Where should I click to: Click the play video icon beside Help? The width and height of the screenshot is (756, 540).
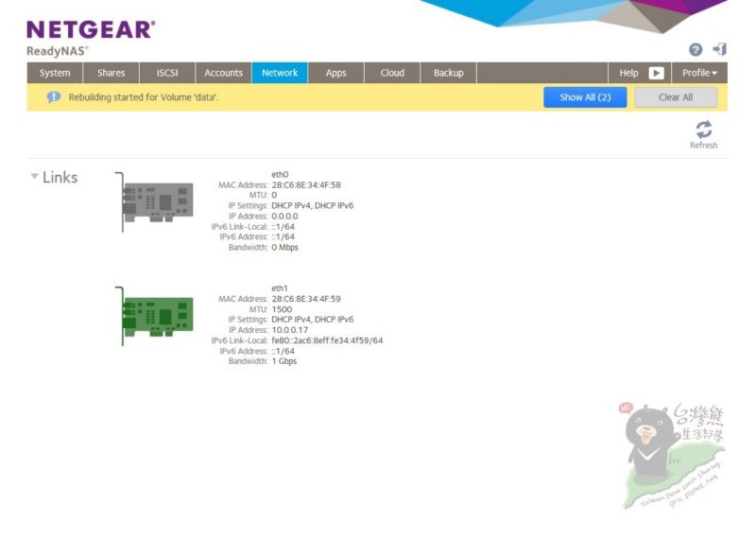click(656, 73)
